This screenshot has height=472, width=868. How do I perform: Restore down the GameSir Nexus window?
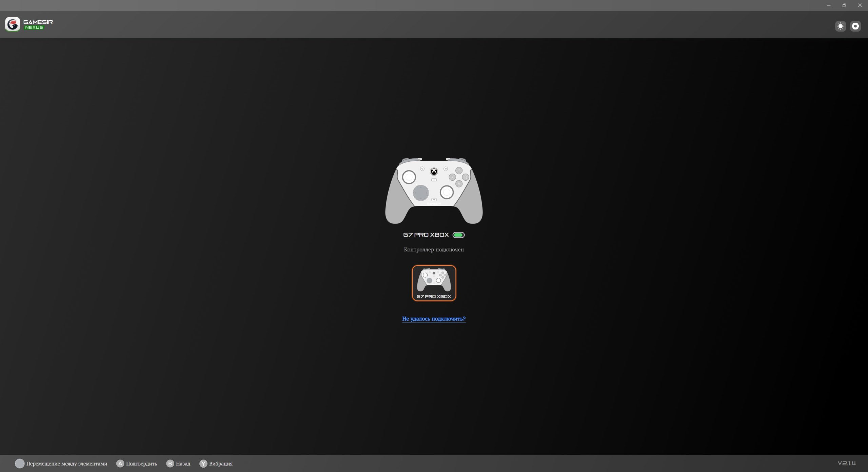pos(844,5)
